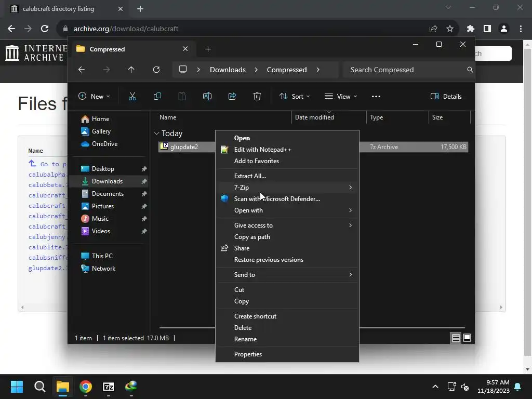
Task: Switch to details list view icon
Action: coord(456,338)
